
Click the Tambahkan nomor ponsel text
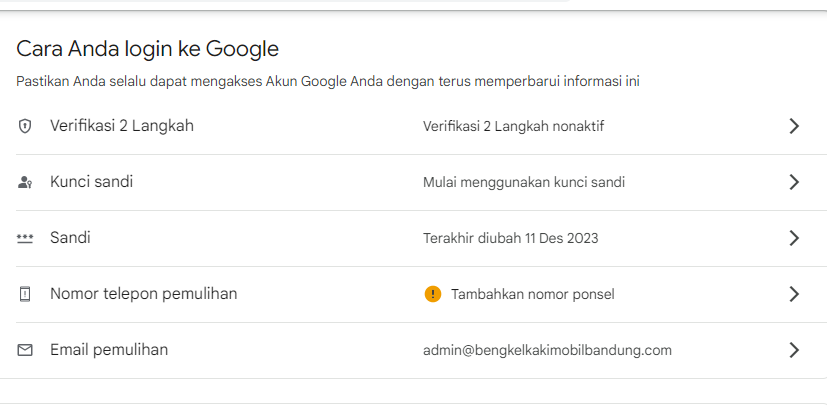[x=533, y=294]
